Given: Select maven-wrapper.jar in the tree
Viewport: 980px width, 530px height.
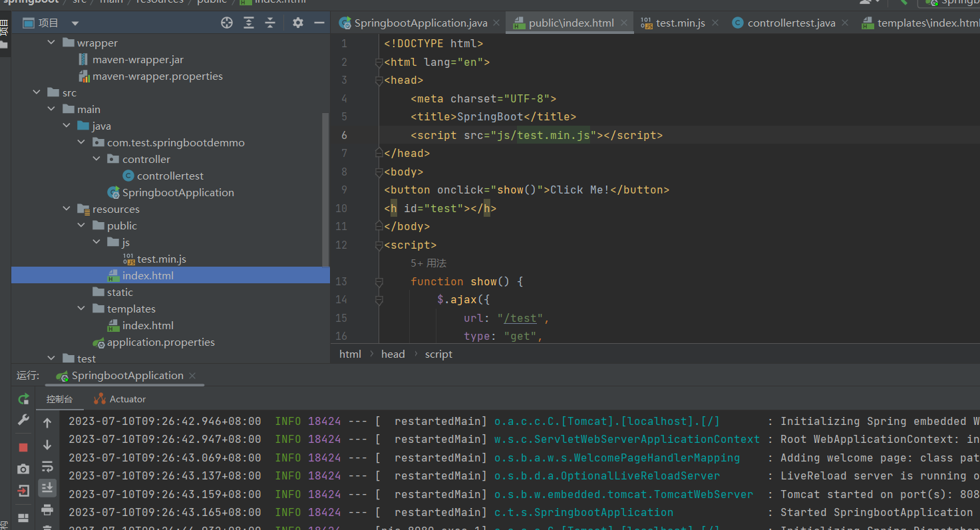Looking at the screenshot, I should (138, 59).
